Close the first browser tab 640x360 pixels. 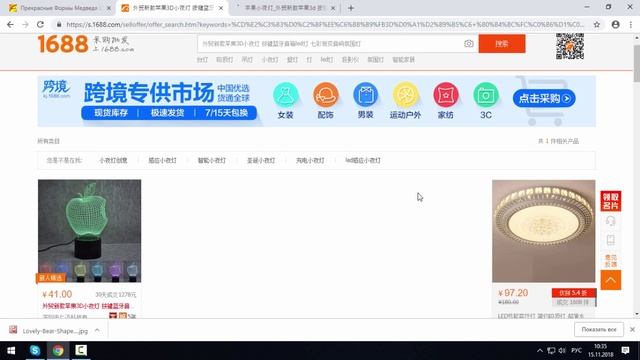point(109,8)
